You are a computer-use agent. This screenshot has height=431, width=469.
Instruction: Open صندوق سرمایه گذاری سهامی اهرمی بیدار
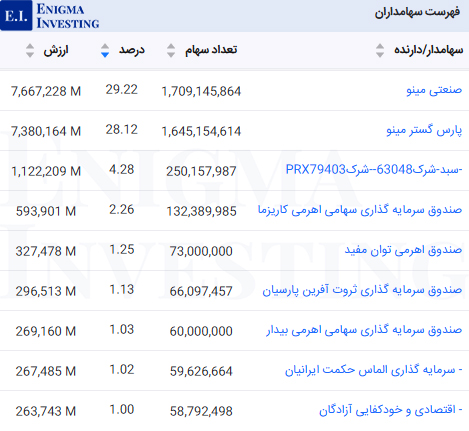[x=364, y=330]
